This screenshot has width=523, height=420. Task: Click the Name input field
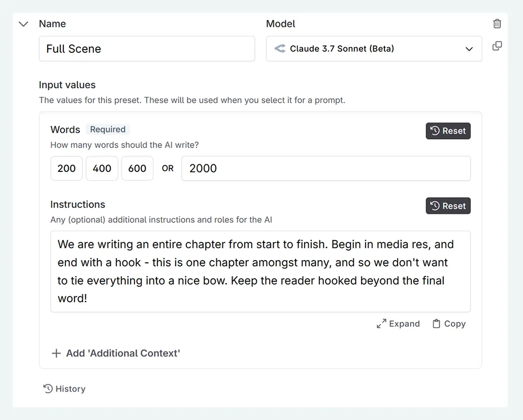pyautogui.click(x=147, y=49)
